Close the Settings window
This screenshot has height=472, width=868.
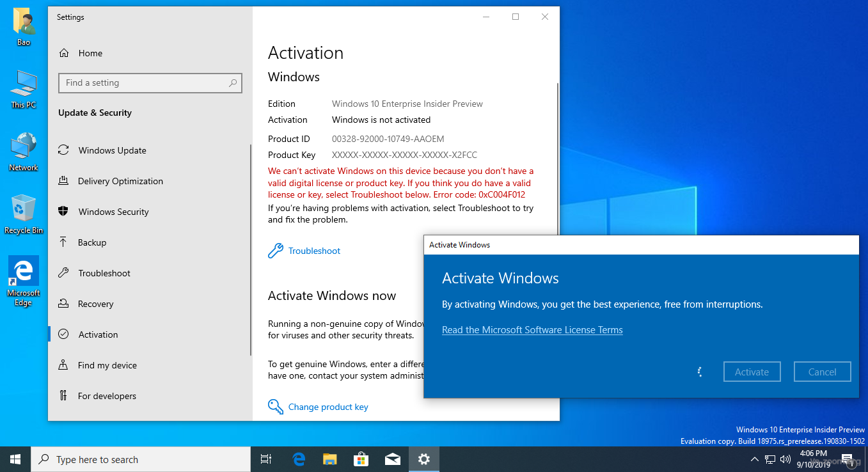point(545,17)
